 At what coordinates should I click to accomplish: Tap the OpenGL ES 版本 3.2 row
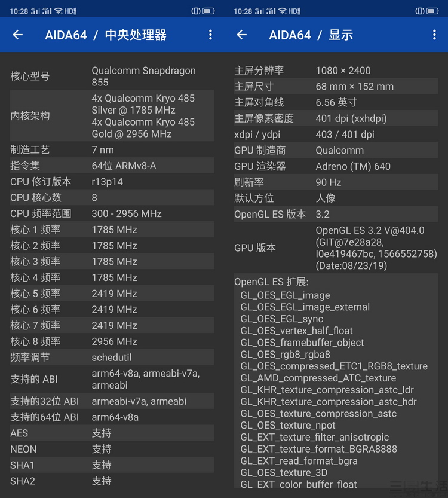336,214
